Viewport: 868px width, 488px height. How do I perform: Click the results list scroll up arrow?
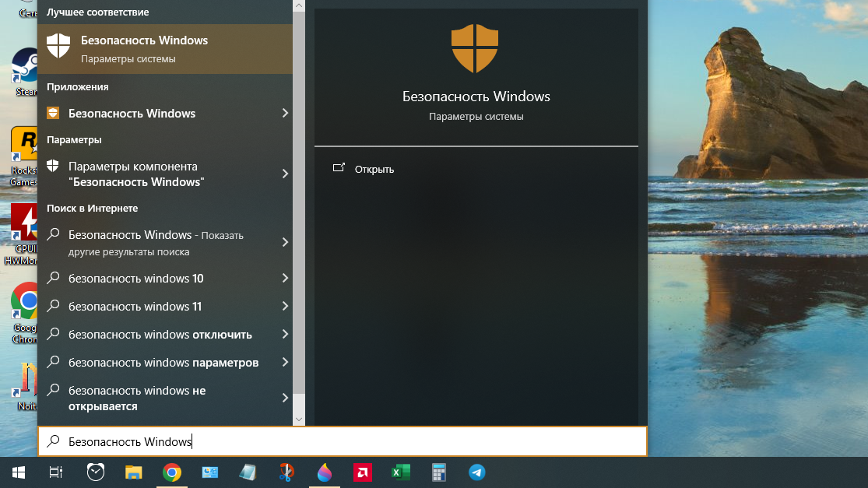click(299, 5)
